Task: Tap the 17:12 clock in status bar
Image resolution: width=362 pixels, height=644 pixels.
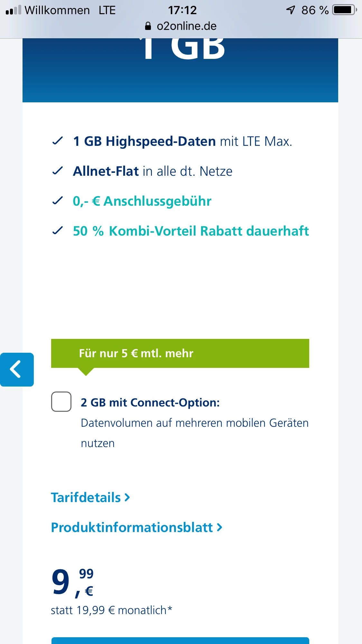Action: (182, 10)
